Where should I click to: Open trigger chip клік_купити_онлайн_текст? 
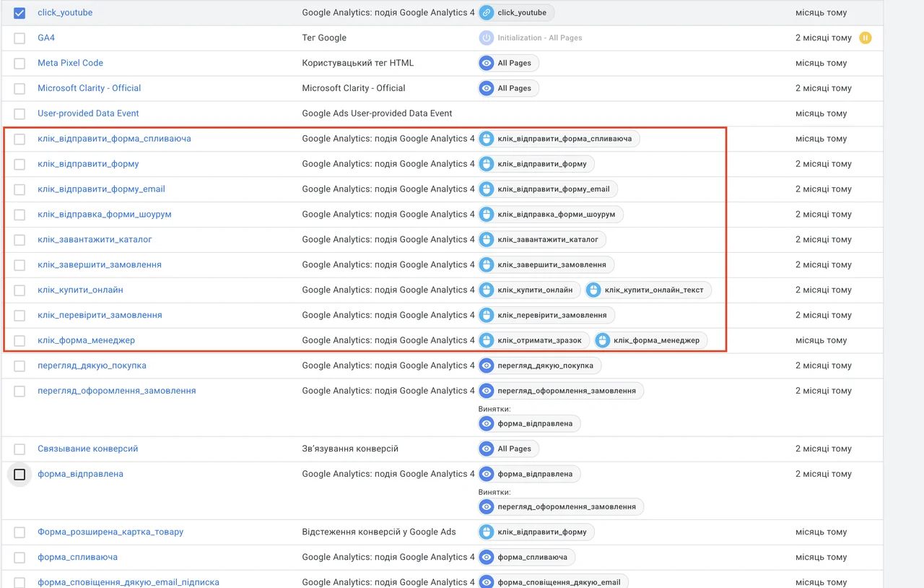tap(648, 290)
